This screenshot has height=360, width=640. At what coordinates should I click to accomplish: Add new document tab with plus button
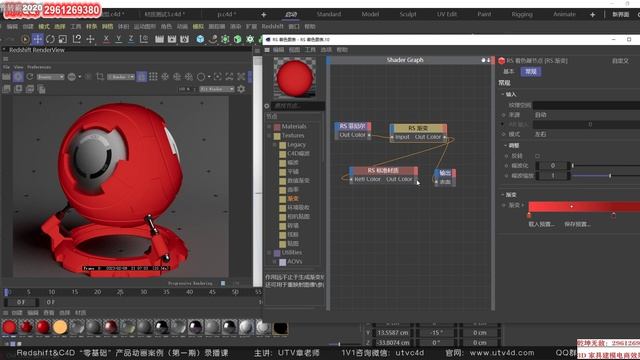(264, 15)
